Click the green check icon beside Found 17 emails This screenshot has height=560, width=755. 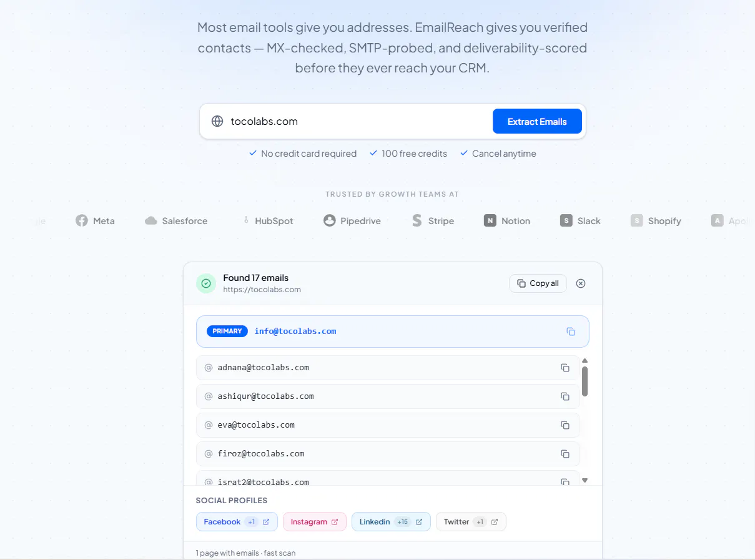206,283
